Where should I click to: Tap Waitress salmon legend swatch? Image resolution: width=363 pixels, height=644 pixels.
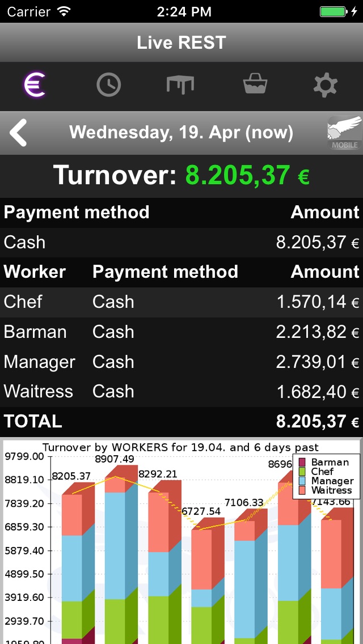(x=302, y=490)
